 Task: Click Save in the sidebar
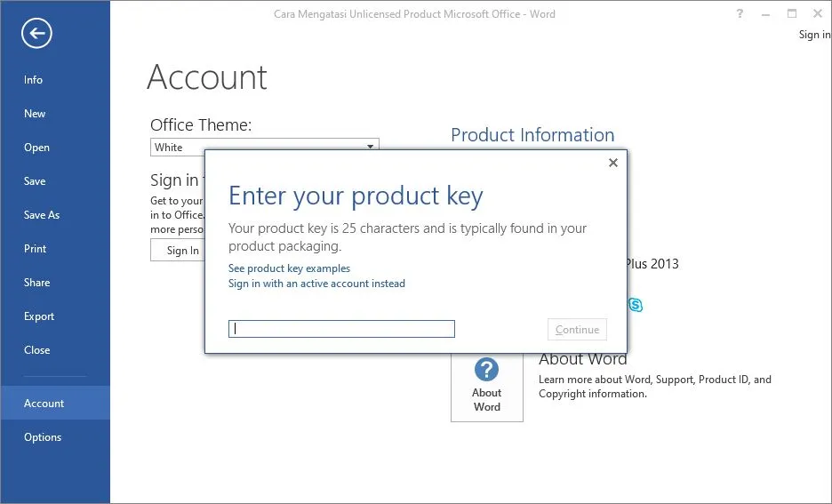[35, 181]
